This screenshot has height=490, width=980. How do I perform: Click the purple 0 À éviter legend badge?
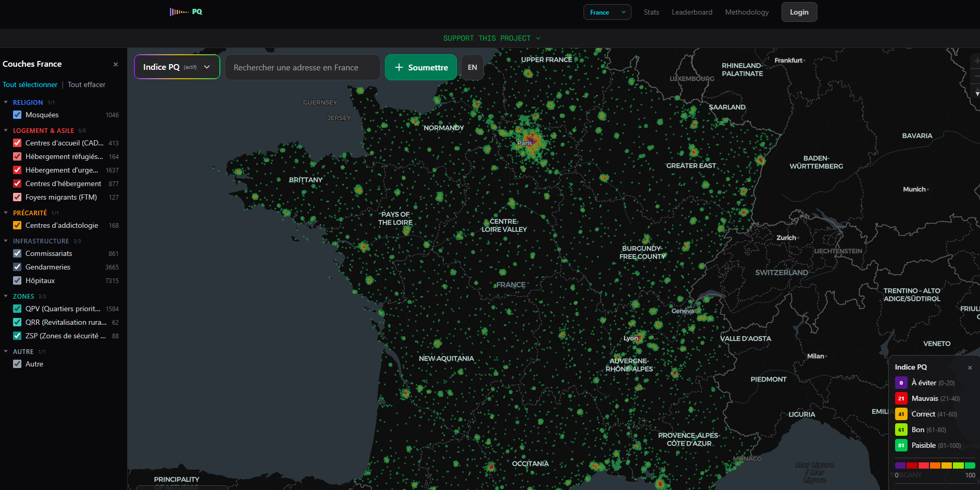tap(901, 383)
